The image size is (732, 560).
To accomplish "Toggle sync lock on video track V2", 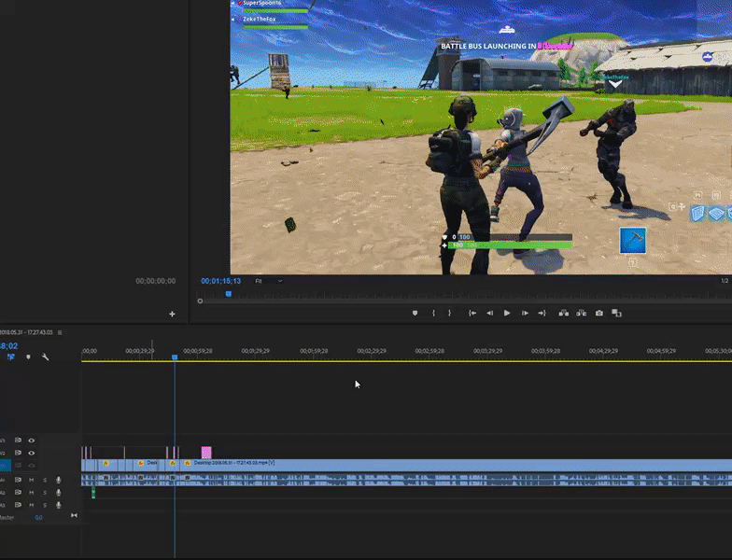I will click(x=18, y=453).
